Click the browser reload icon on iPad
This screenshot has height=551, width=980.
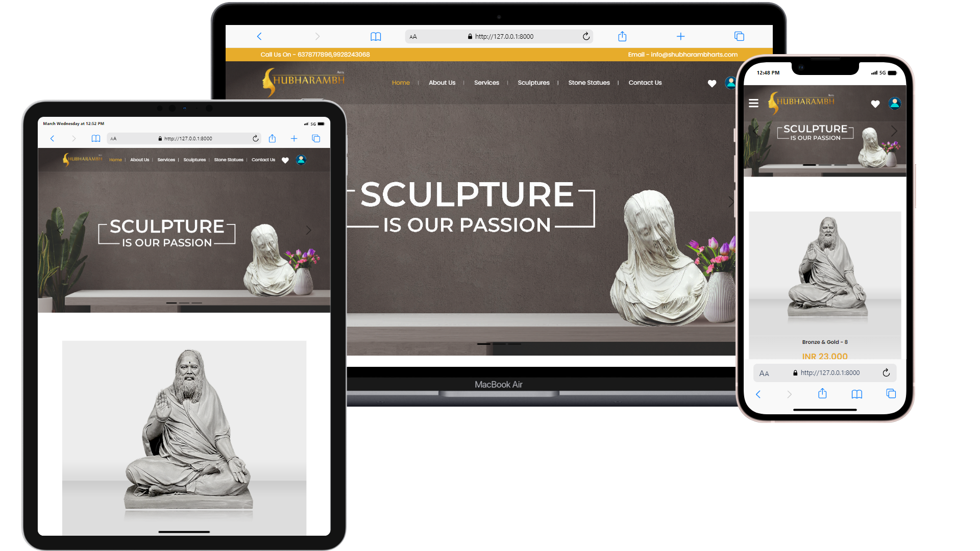pos(255,138)
